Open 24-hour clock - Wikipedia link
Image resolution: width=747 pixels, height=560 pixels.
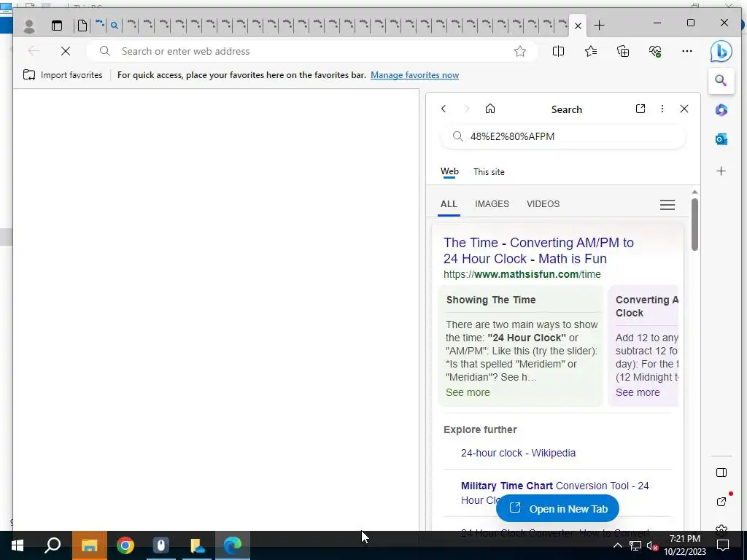coord(518,453)
